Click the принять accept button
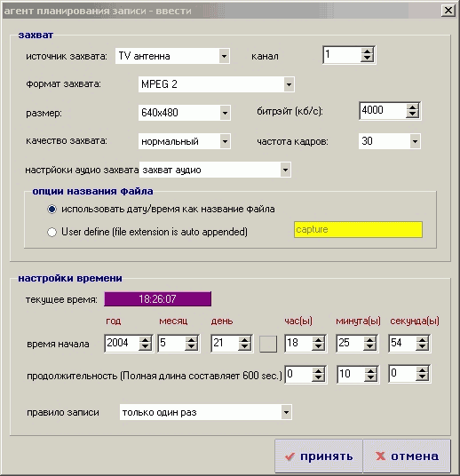The height and width of the screenshot is (476, 460). [x=319, y=456]
